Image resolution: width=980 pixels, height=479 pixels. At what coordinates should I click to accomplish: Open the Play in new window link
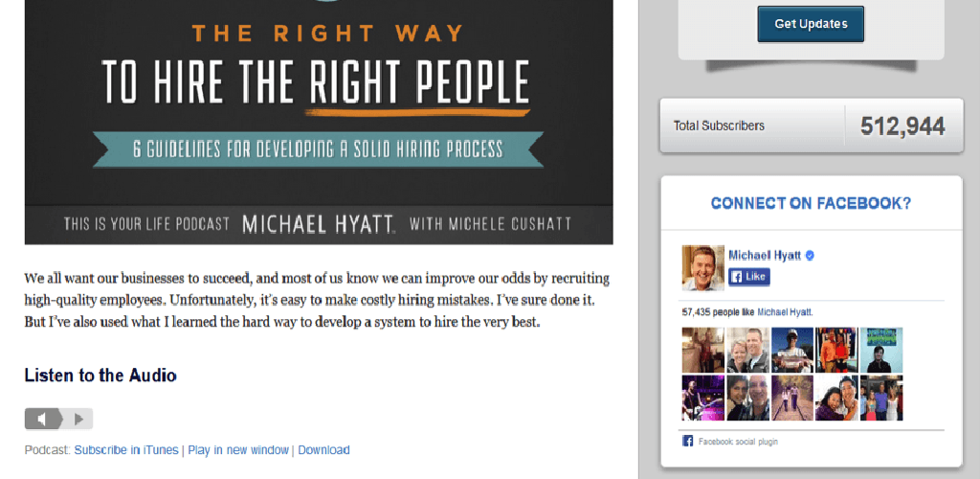[x=238, y=450]
